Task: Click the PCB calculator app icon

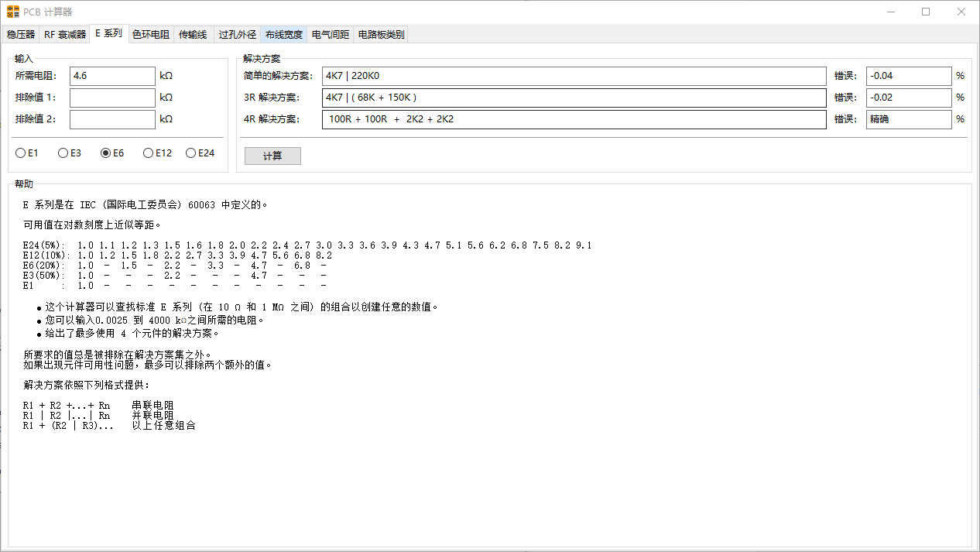Action: 12,12
